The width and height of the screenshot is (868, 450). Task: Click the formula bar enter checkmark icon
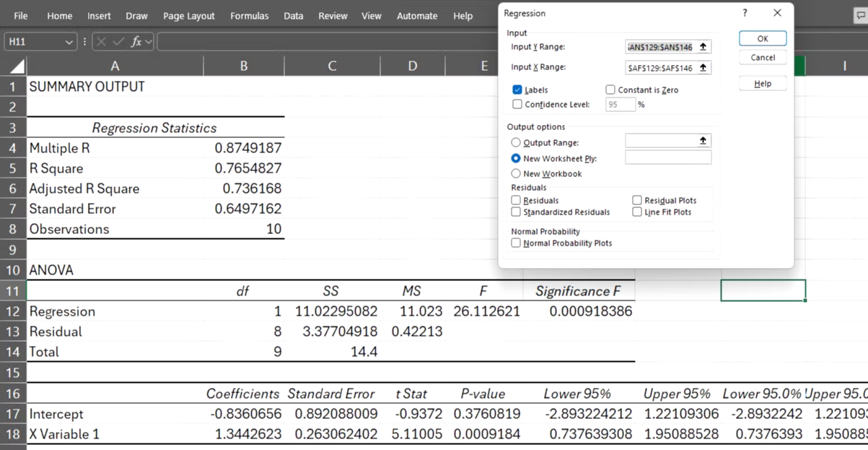coord(118,42)
